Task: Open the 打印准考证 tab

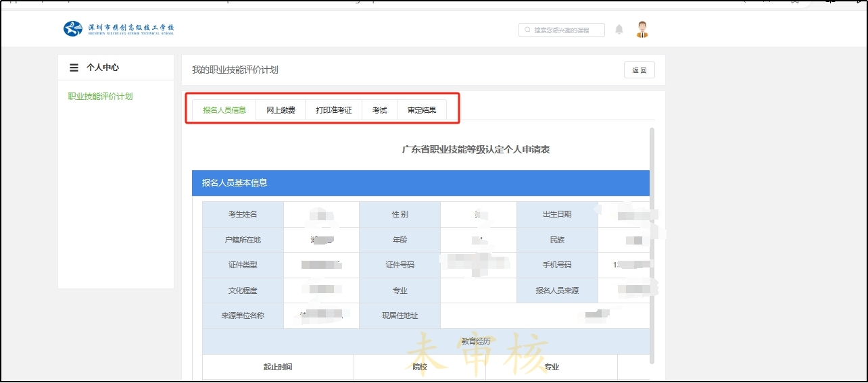Action: [333, 110]
